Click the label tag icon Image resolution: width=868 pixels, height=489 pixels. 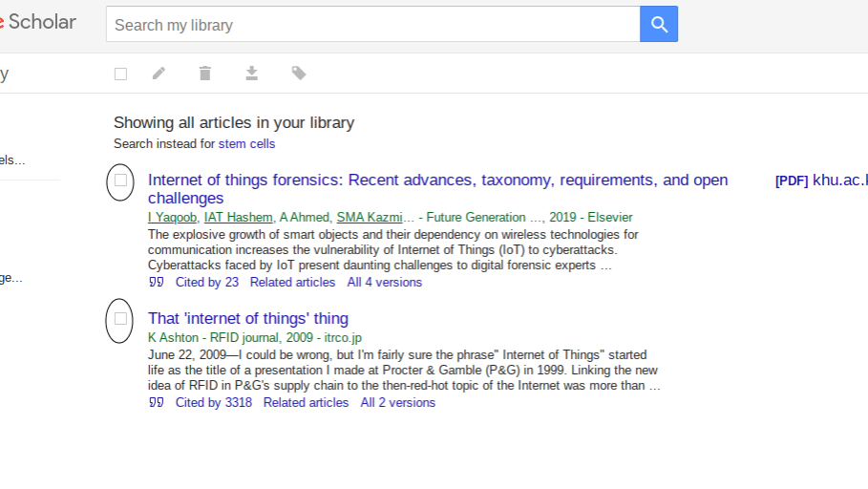299,74
